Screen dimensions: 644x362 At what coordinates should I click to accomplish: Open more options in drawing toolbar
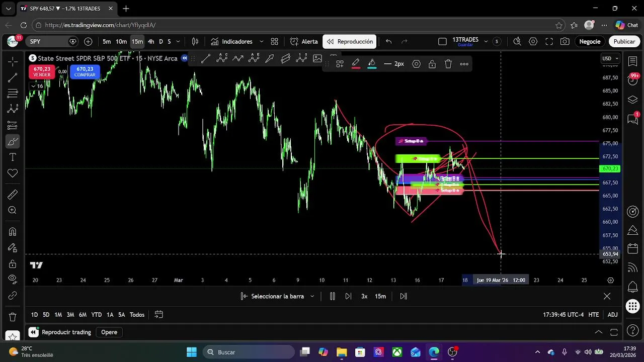point(464,64)
